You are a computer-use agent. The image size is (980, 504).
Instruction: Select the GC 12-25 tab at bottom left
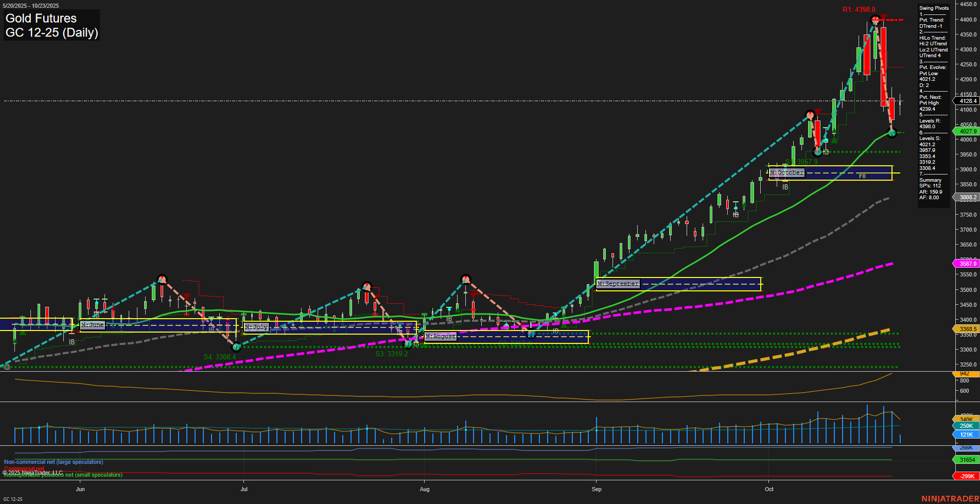pyautogui.click(x=12, y=498)
